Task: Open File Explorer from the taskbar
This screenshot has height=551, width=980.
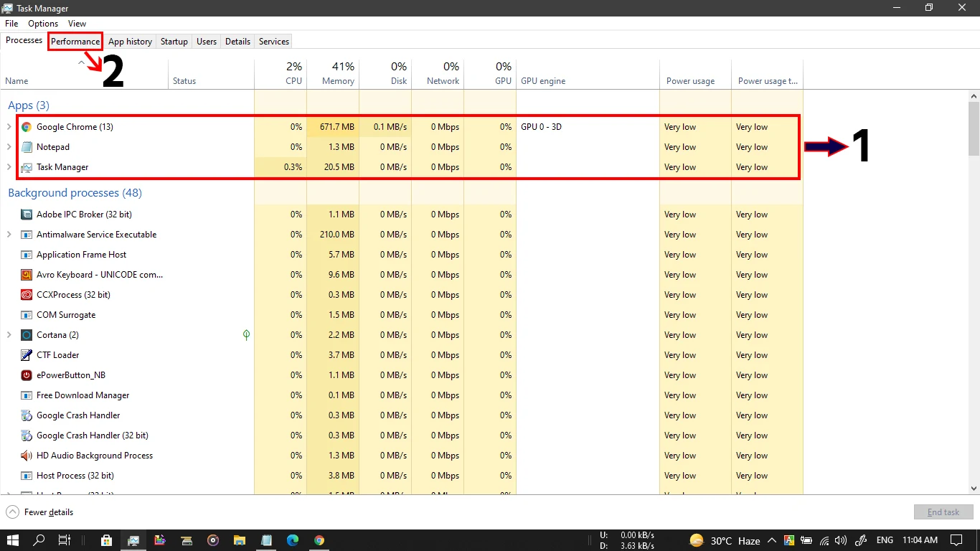Action: pyautogui.click(x=240, y=540)
